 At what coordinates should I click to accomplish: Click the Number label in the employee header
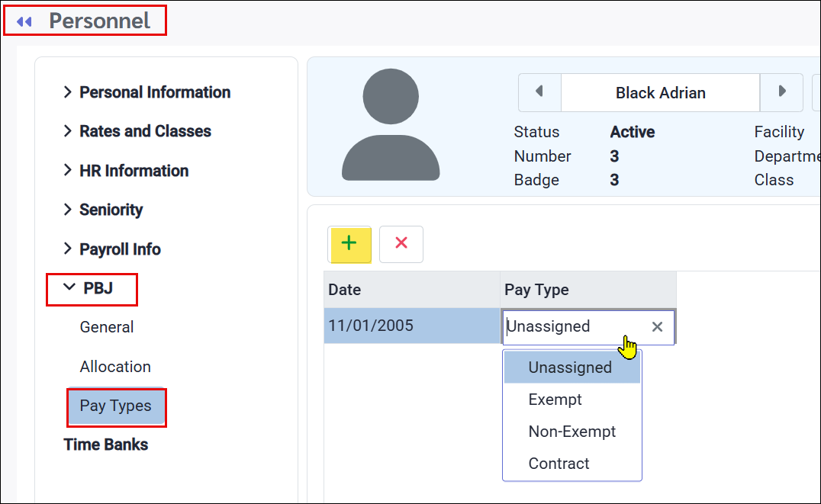542,156
